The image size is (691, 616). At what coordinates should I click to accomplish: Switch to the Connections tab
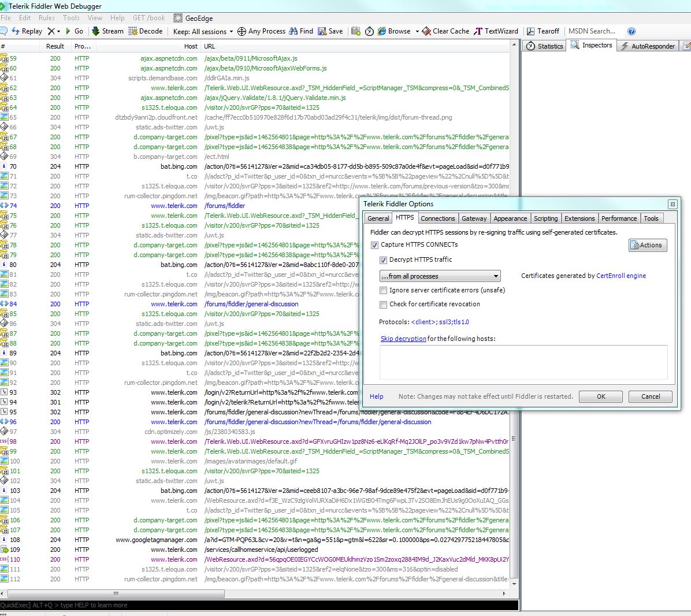tap(437, 218)
